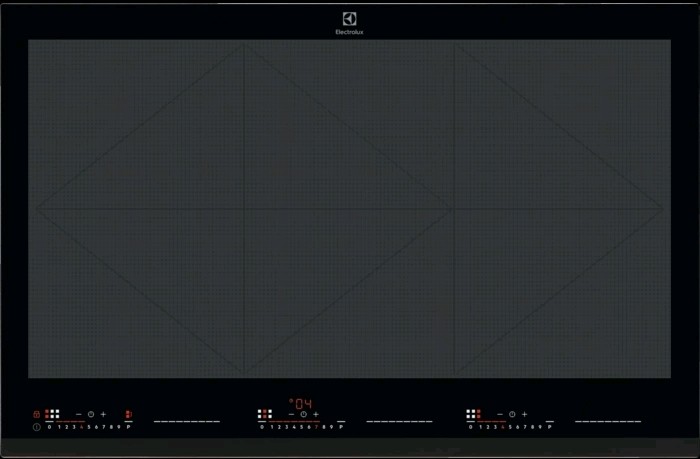Activate power boost P on center zone

(341, 427)
